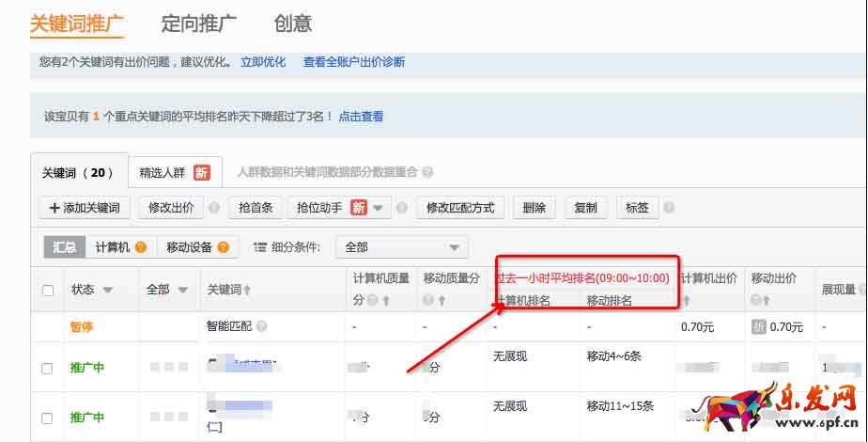868x442 pixels.
Task: Select the 汇总 view toggle
Action: tap(64, 247)
